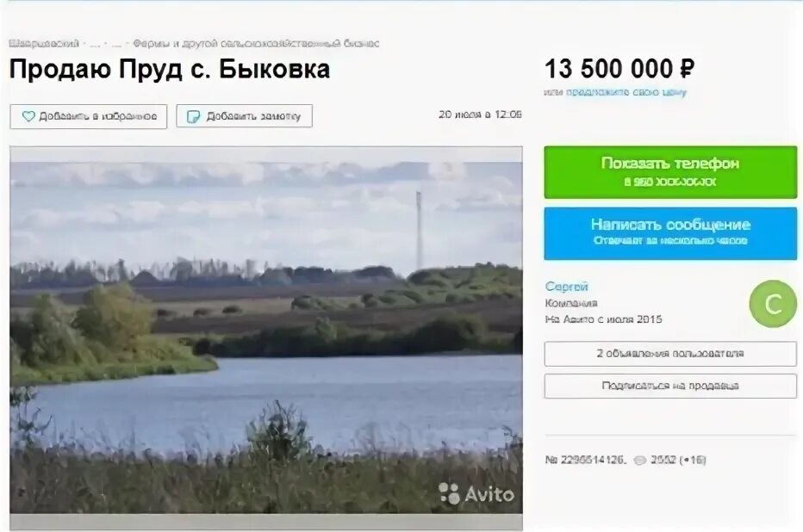Click the heart icon to add to favorites

28,116
